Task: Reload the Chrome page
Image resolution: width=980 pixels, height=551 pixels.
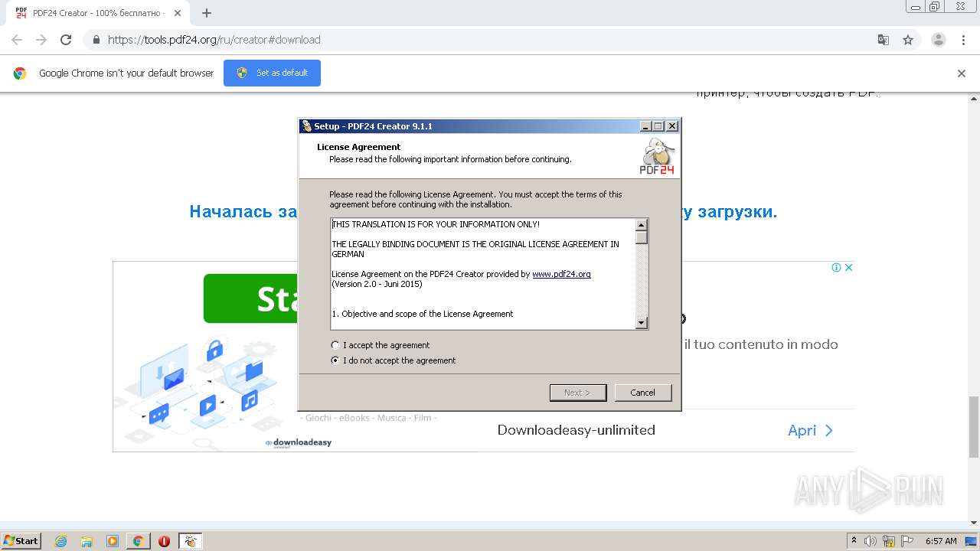Action: [66, 40]
